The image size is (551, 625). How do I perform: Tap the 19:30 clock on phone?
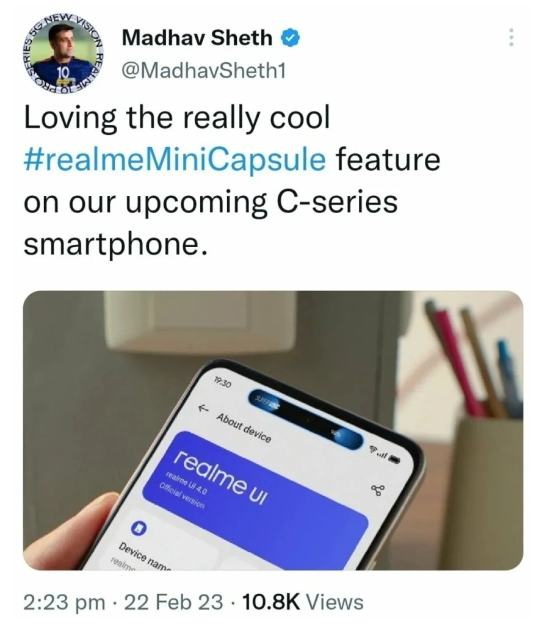(222, 383)
